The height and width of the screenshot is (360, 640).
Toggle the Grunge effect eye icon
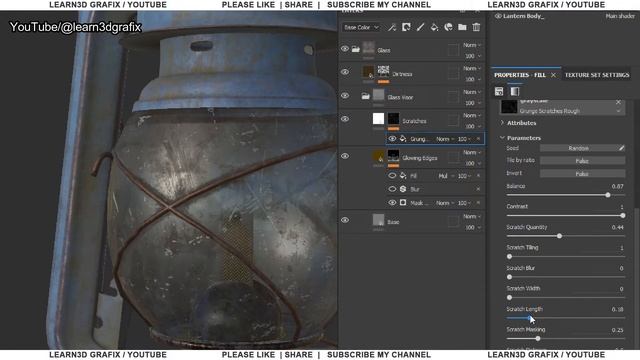tap(392, 139)
